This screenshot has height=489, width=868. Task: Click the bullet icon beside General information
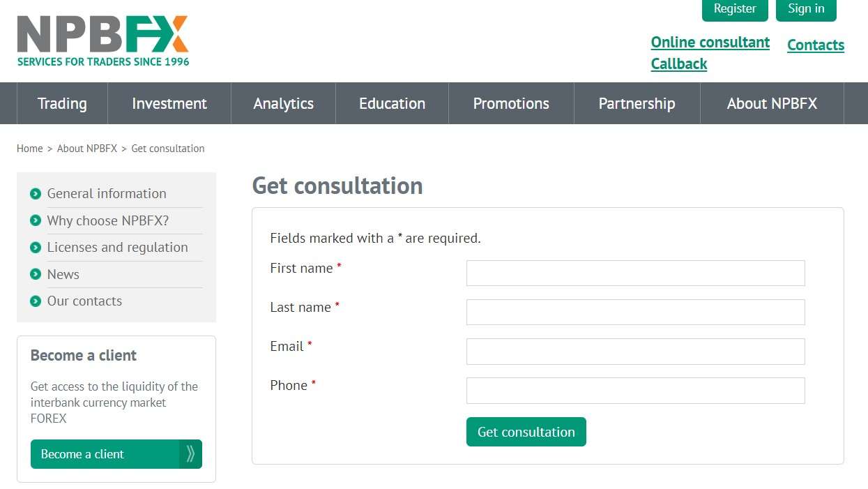tap(36, 194)
